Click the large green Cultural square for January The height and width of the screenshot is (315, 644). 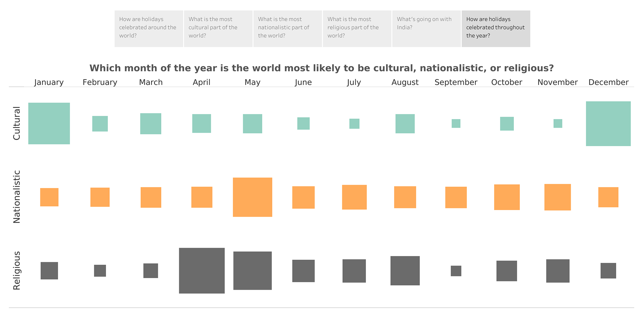[x=49, y=123]
